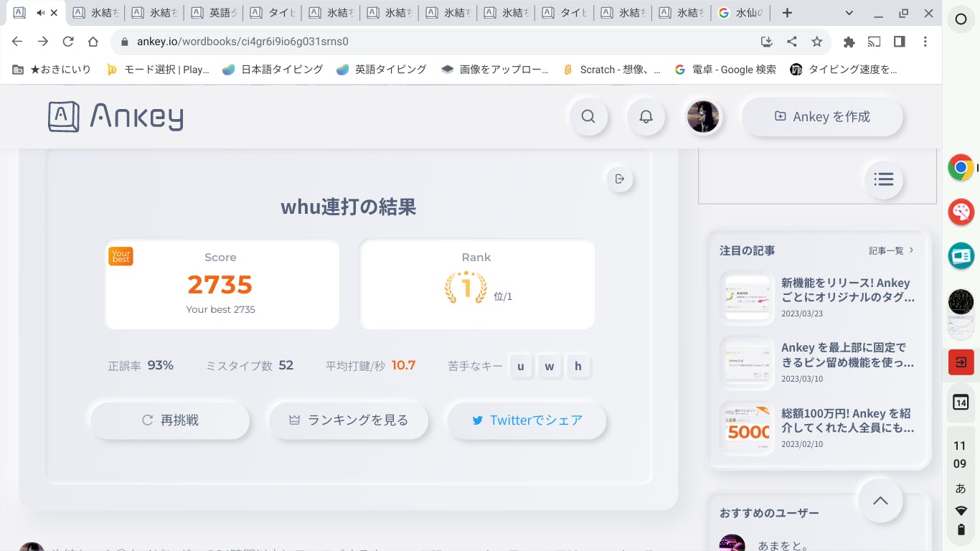The height and width of the screenshot is (551, 980).
Task: Share the result via Twitterでシェア
Action: coord(527,420)
